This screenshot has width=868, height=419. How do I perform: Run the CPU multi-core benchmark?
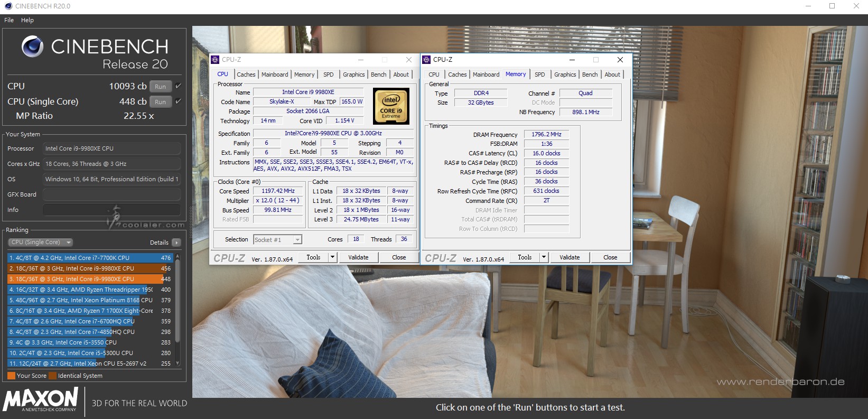[161, 86]
